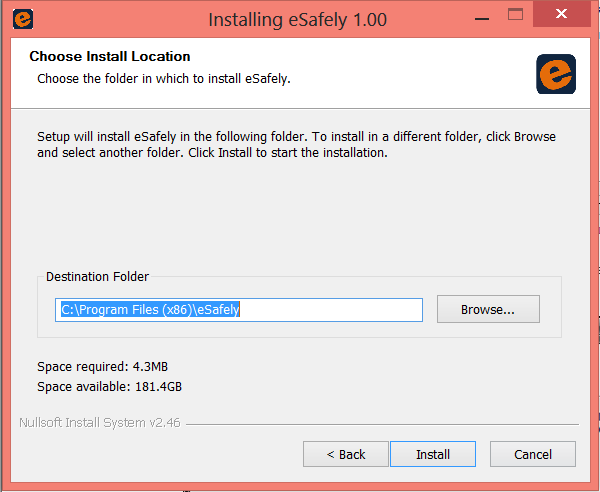Click the 'Installing eSafely 1.00' window title
Image resolution: width=600 pixels, height=492 pixels.
298,20
